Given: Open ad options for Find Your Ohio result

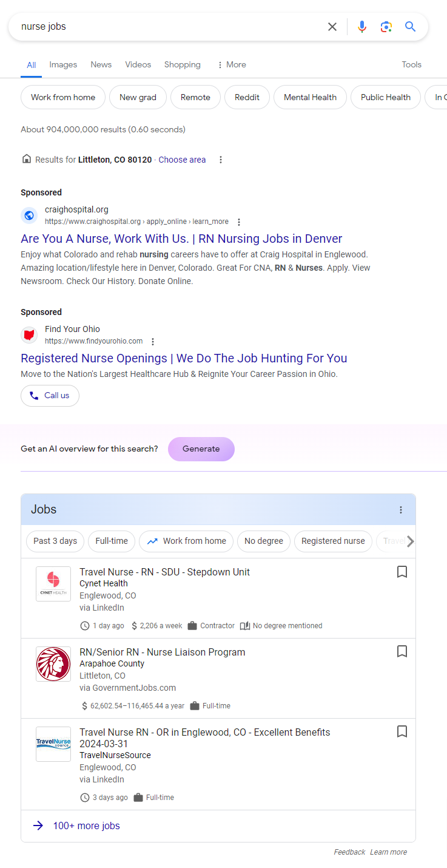Looking at the screenshot, I should click(153, 342).
